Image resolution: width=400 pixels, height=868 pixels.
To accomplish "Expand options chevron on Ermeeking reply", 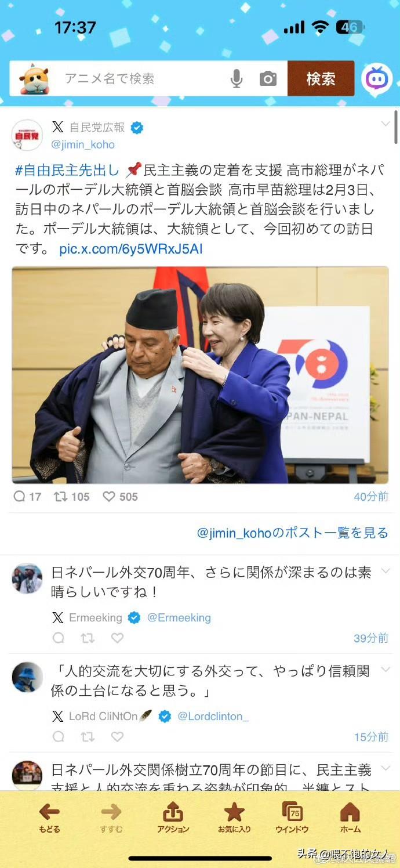I will (x=385, y=572).
